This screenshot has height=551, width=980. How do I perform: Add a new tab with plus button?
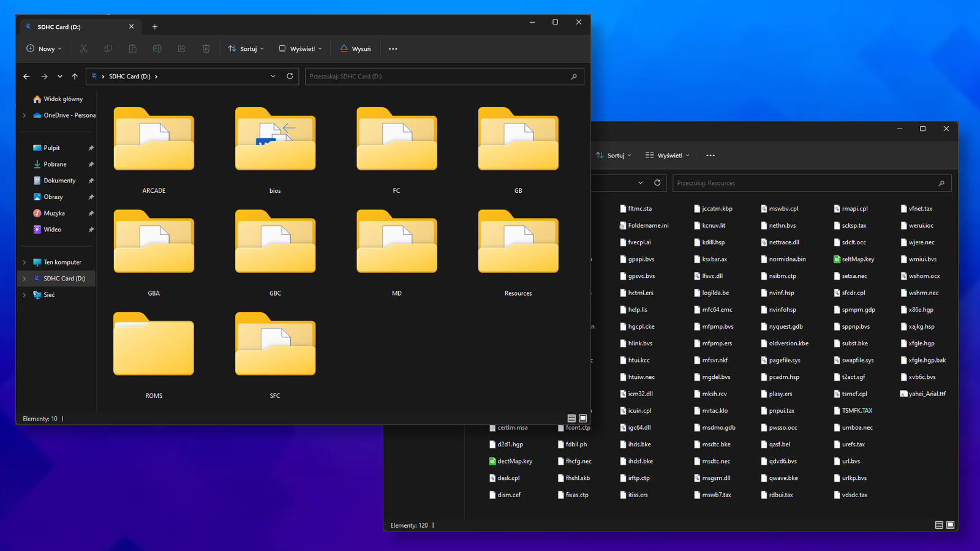(155, 27)
